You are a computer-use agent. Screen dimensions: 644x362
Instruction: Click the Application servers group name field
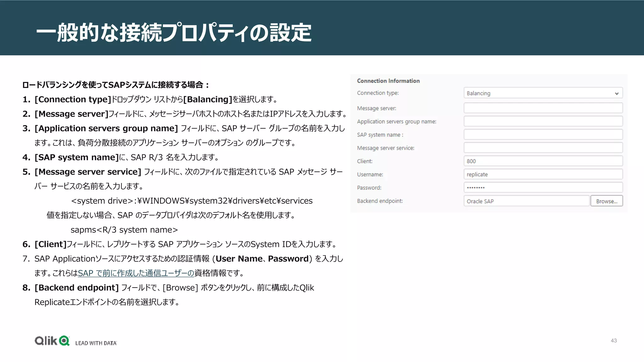(x=543, y=121)
